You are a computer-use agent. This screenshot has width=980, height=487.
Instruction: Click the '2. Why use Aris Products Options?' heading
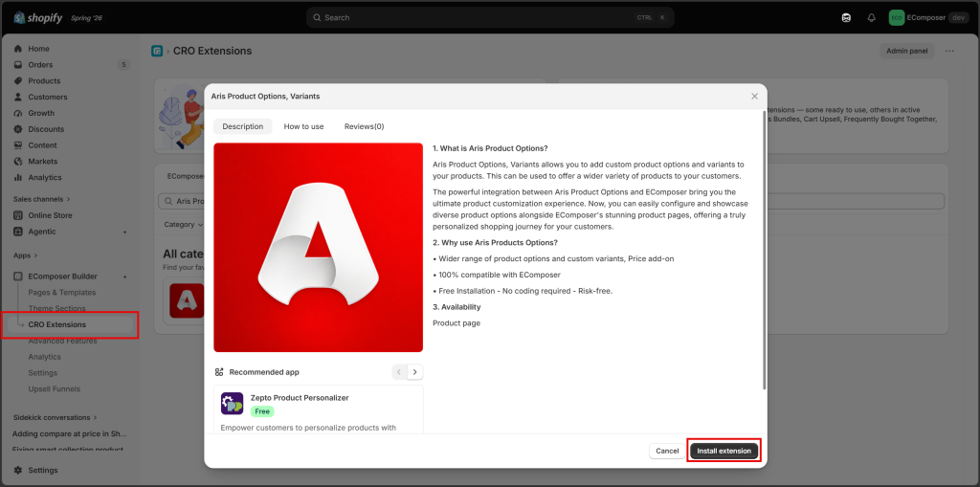(495, 243)
